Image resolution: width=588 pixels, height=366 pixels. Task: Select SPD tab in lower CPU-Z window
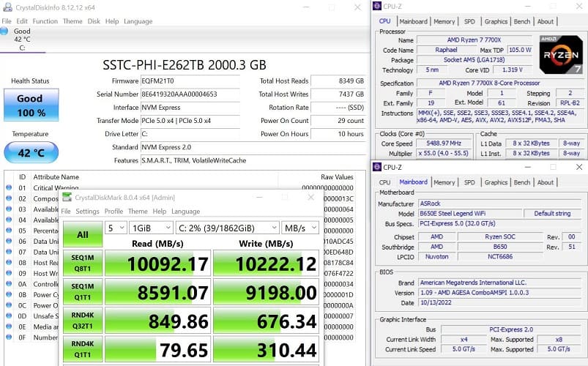coord(469,182)
